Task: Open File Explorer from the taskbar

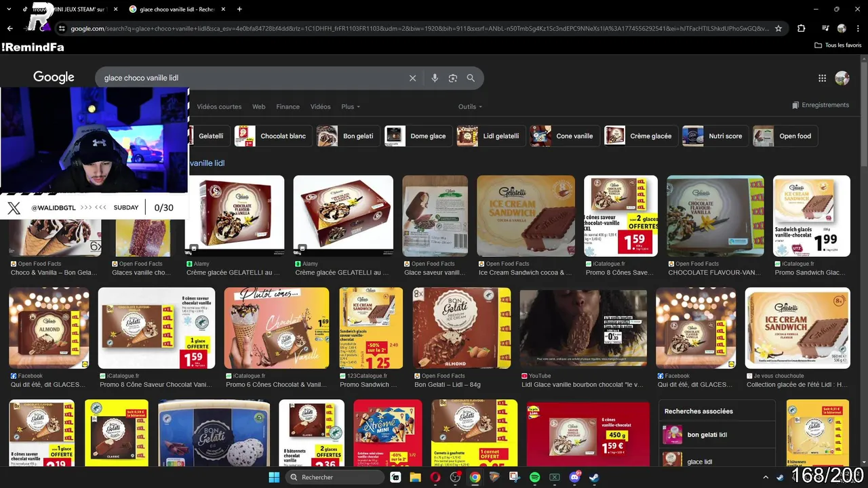Action: pyautogui.click(x=415, y=477)
